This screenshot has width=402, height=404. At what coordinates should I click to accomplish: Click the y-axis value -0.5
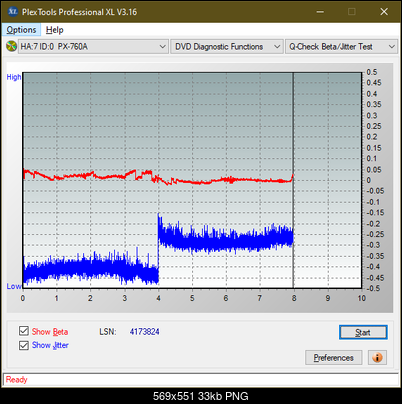tap(373, 288)
